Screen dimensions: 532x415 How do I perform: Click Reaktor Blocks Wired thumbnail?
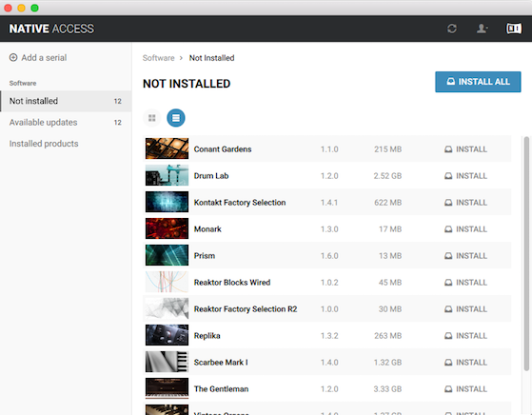pos(167,282)
